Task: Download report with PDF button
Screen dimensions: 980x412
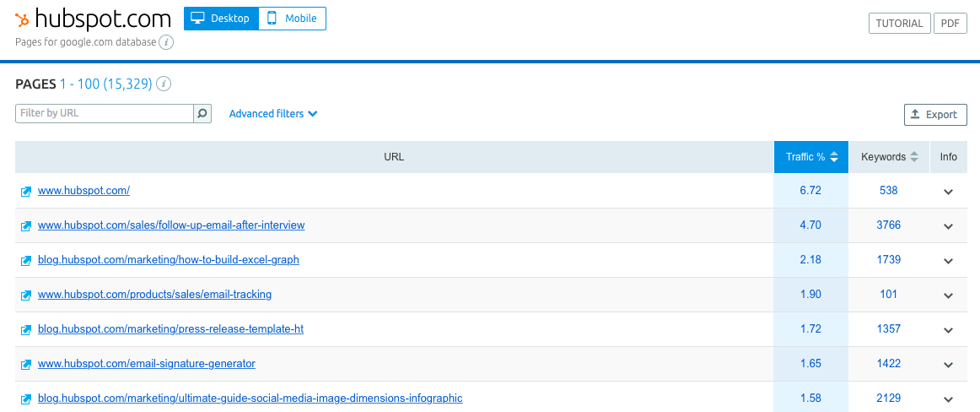Action: click(950, 23)
